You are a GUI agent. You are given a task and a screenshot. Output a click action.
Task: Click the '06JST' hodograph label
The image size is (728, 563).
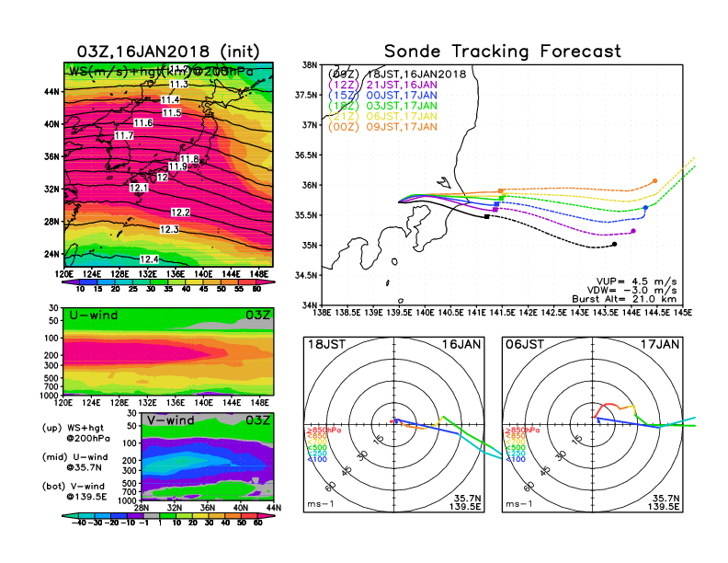click(525, 345)
